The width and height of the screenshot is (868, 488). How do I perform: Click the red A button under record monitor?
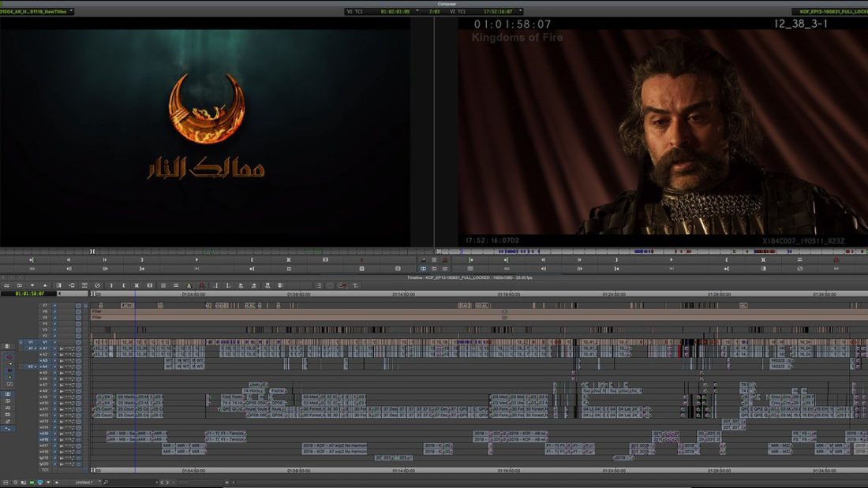pos(836,259)
